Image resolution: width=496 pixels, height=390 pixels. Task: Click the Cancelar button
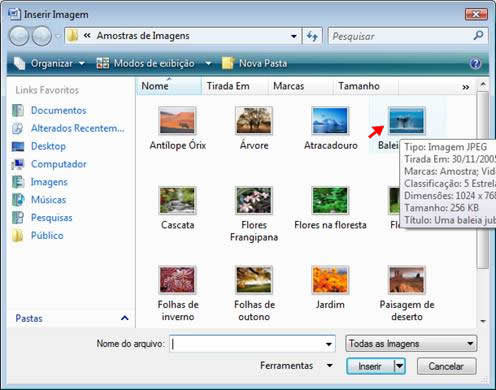click(x=446, y=366)
